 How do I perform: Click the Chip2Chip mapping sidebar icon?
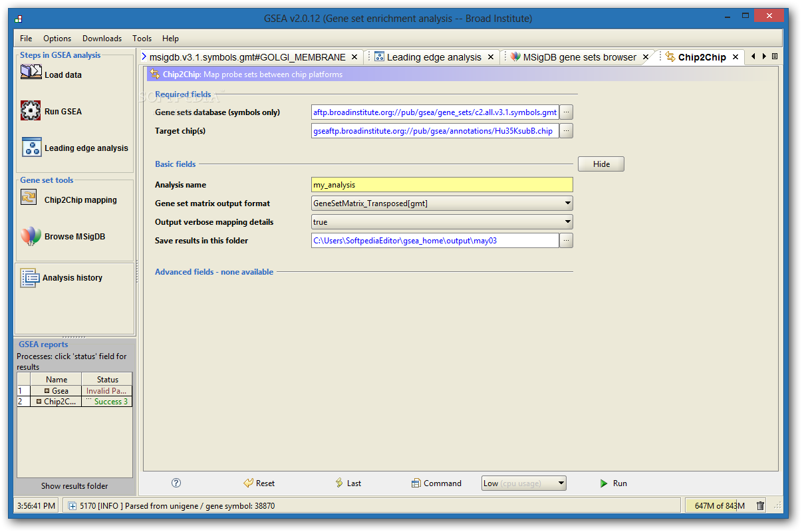coord(29,198)
